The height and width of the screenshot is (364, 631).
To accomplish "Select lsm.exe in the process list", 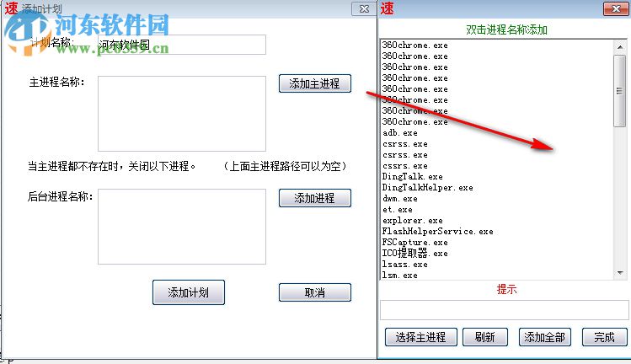I will pos(400,276).
